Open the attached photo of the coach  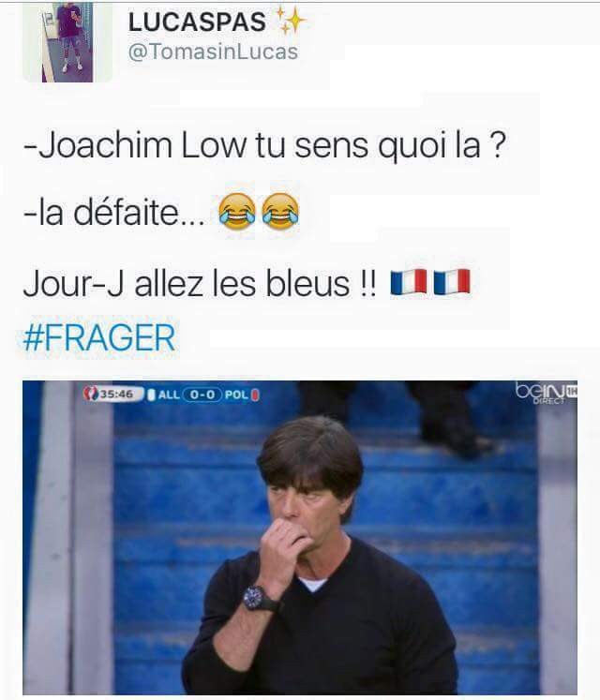coord(300,538)
